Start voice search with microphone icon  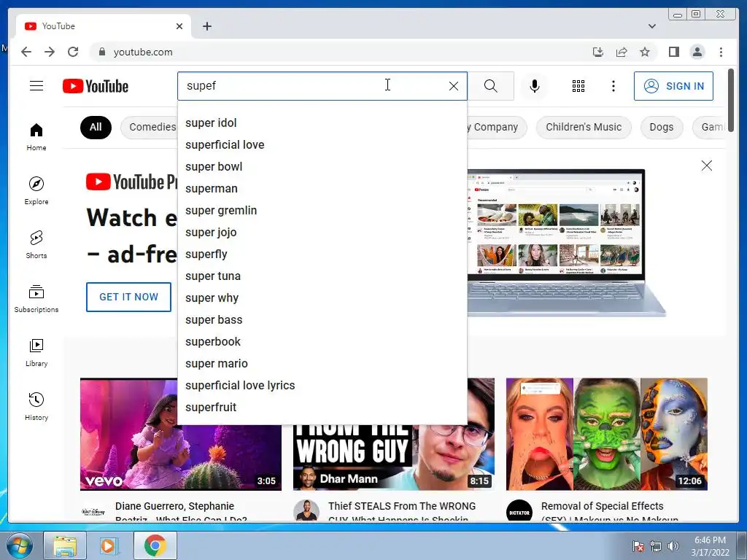tap(535, 86)
